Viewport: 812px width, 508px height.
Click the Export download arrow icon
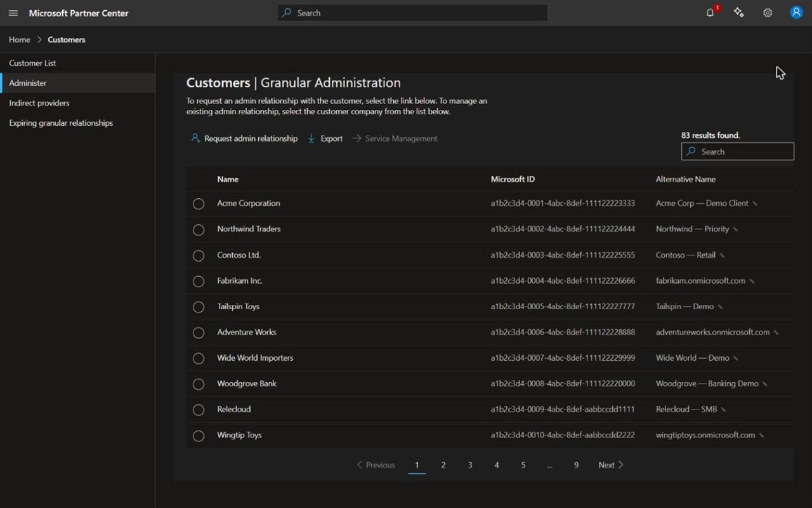coord(311,138)
